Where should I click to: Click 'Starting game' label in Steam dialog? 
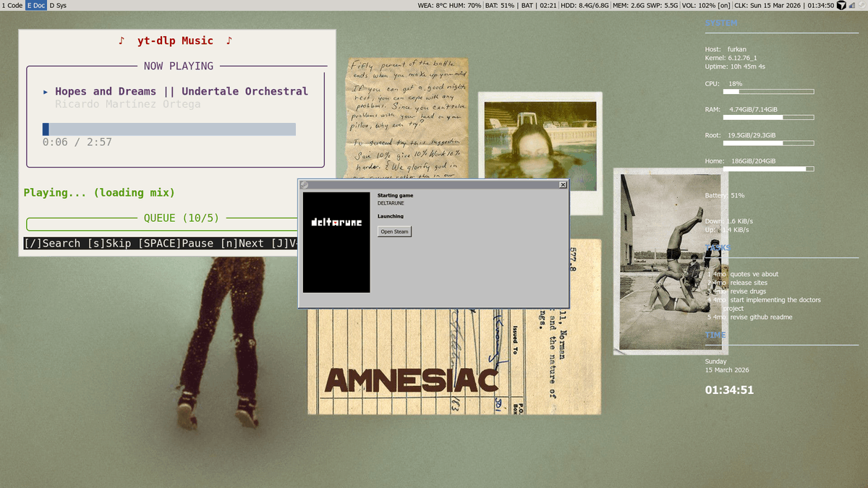[395, 195]
